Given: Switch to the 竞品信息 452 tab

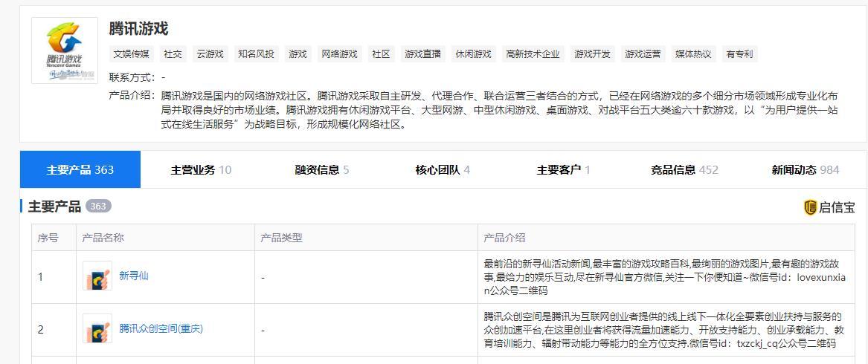Looking at the screenshot, I should coord(685,170).
